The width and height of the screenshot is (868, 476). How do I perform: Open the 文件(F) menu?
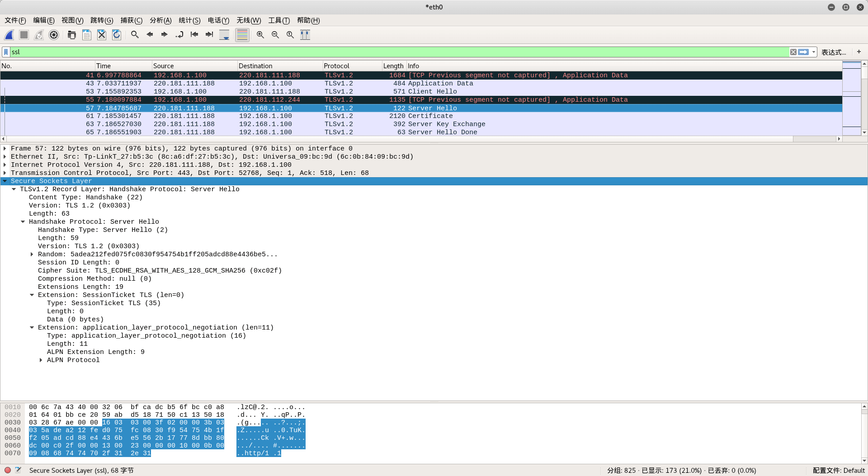(x=15, y=20)
